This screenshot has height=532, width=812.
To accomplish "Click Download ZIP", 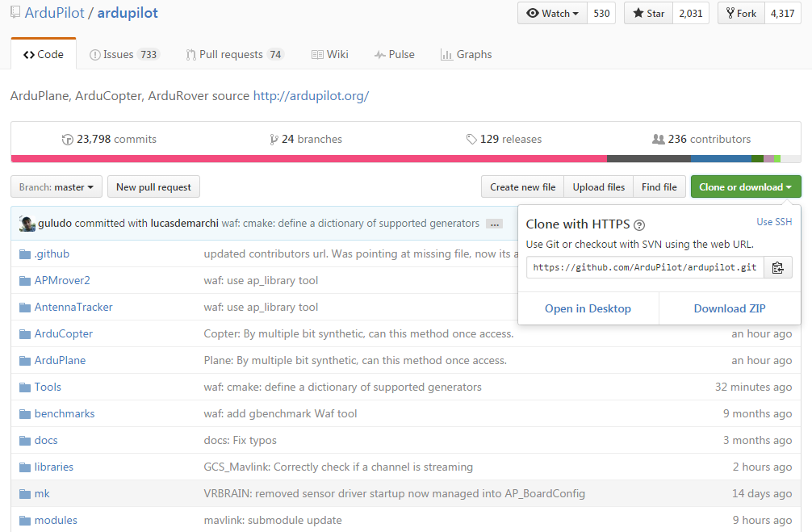I will pyautogui.click(x=730, y=308).
